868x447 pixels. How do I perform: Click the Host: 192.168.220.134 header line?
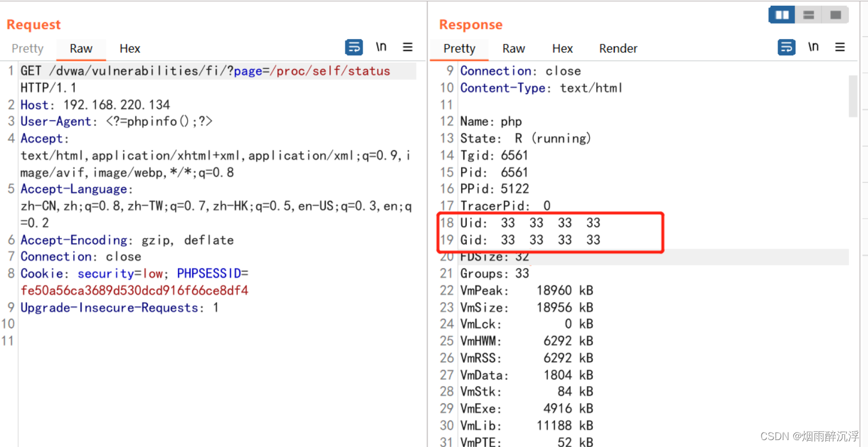(96, 105)
